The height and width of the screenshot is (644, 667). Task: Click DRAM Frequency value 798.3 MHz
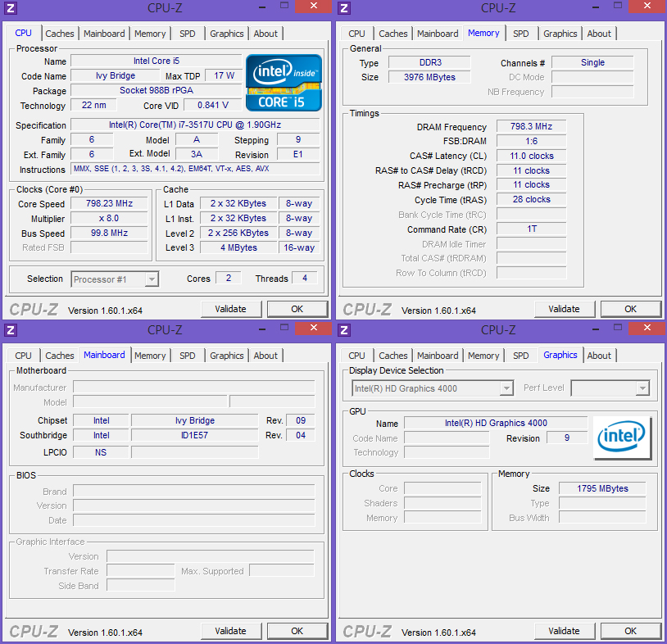[531, 127]
